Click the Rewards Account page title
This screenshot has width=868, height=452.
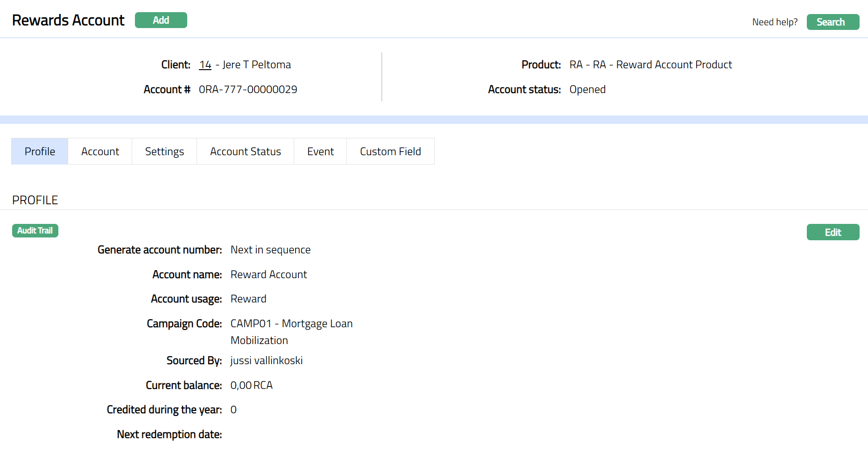click(68, 20)
